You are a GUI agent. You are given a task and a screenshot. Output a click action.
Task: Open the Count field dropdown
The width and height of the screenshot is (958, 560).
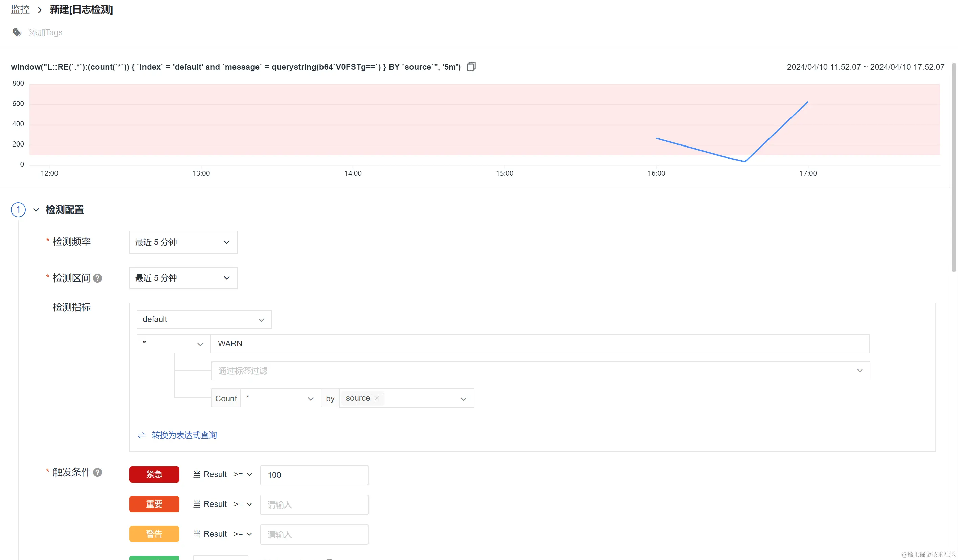click(x=281, y=398)
